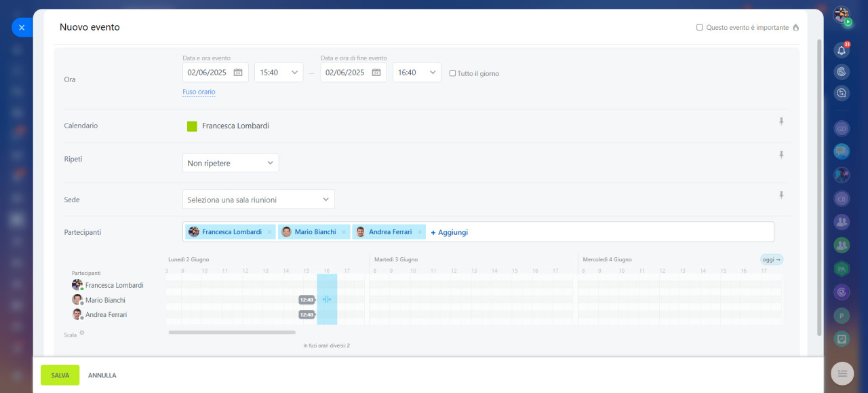Open the notifications bell icon
Screen dimensions: 868x393
842,50
